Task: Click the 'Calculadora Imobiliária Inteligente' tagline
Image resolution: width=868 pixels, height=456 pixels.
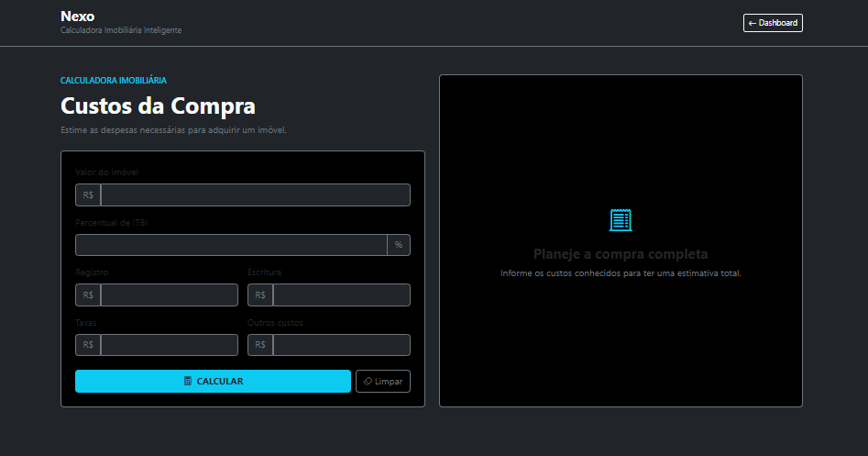Action: (x=121, y=30)
